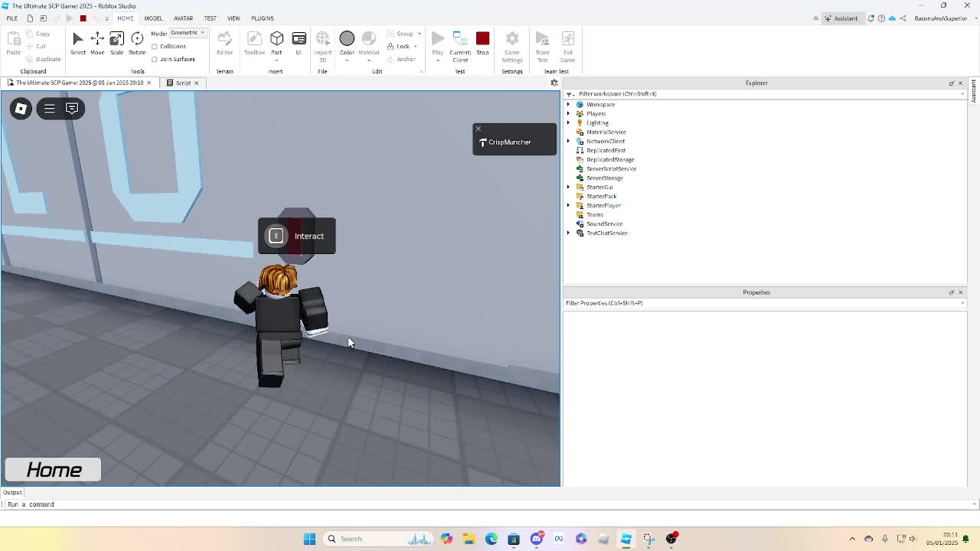Click the Interact prompt button

(x=297, y=236)
